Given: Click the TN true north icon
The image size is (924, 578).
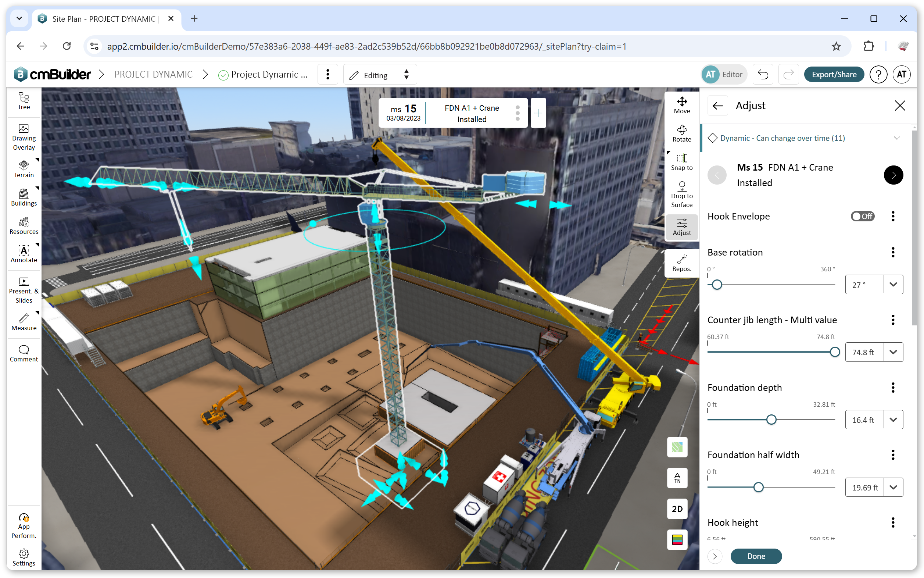Looking at the screenshot, I should point(677,478).
